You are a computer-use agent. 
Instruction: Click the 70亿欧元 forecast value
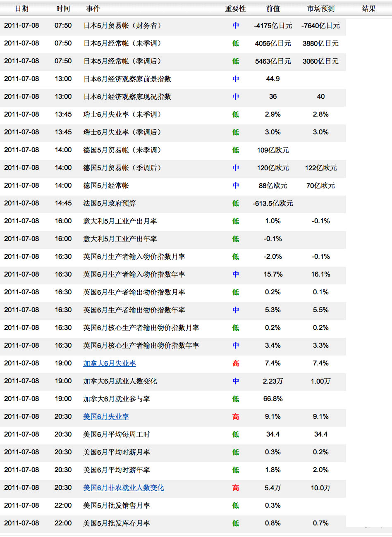coord(321,186)
